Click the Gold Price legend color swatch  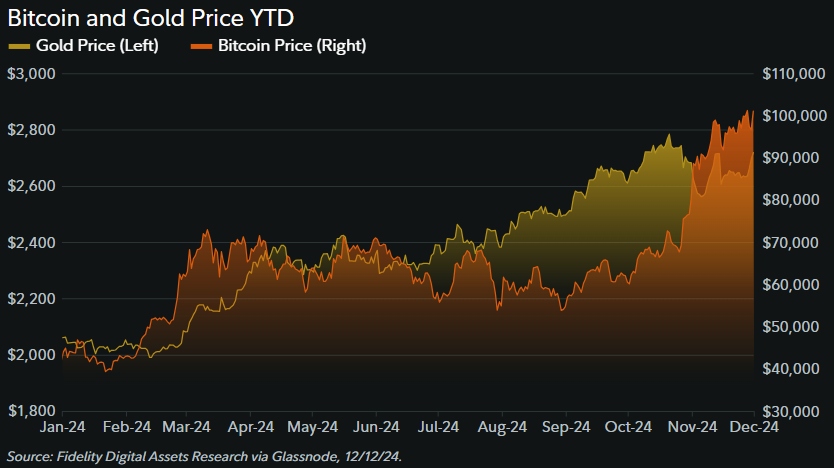click(x=19, y=46)
